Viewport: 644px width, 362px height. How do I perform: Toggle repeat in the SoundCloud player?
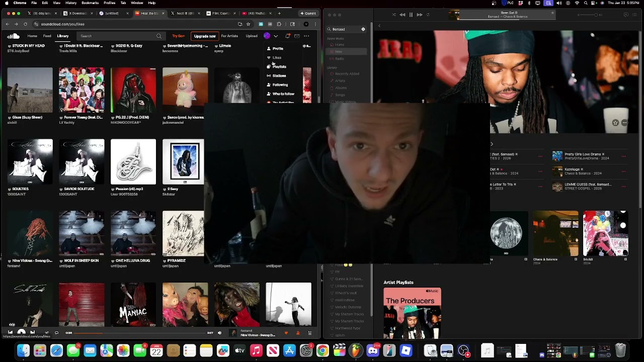[56, 332]
